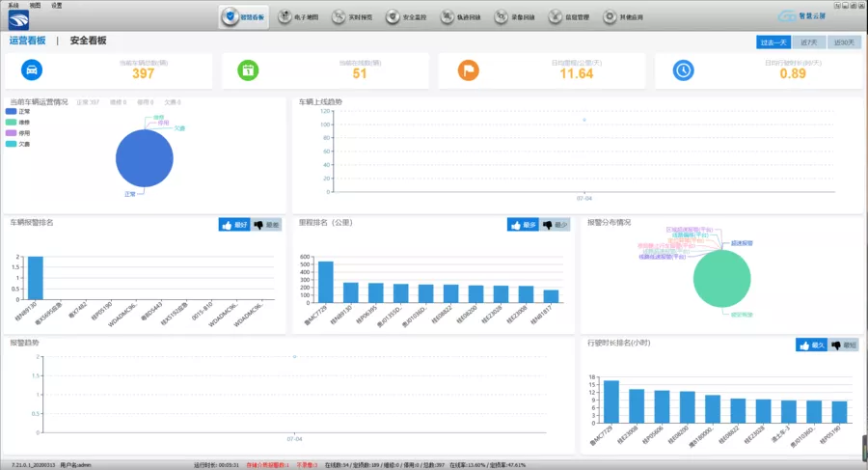Toggle the 维修 legend swatch
This screenshot has width=868, height=470.
click(11, 122)
